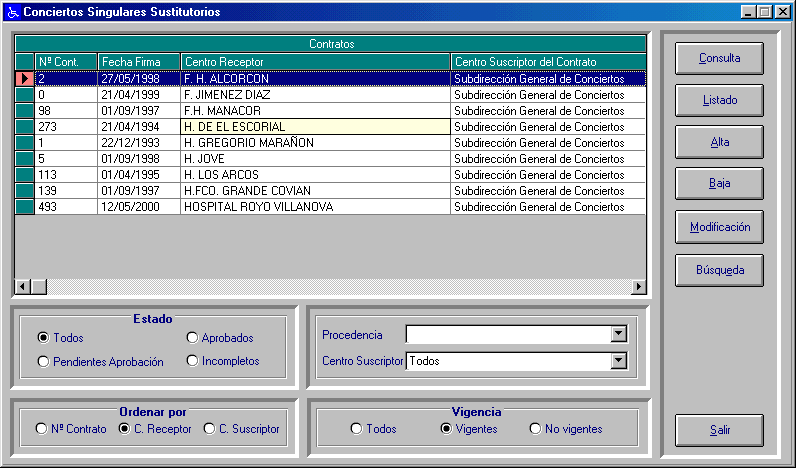Select No vigentes under Vigencia
Screen dimensions: 796x468
pos(535,429)
